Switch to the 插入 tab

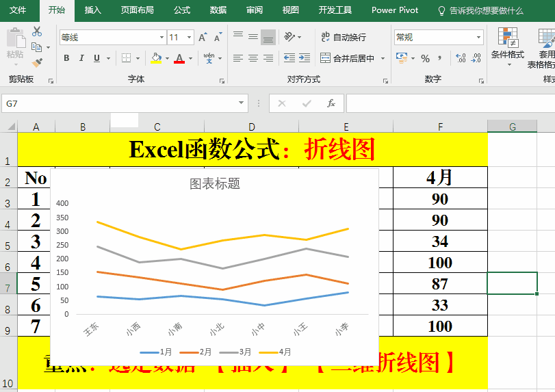click(x=93, y=10)
